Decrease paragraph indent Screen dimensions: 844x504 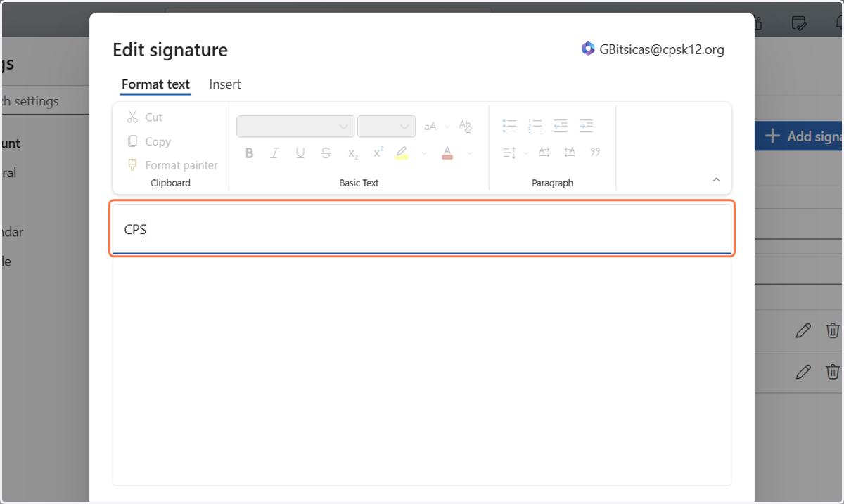click(561, 127)
